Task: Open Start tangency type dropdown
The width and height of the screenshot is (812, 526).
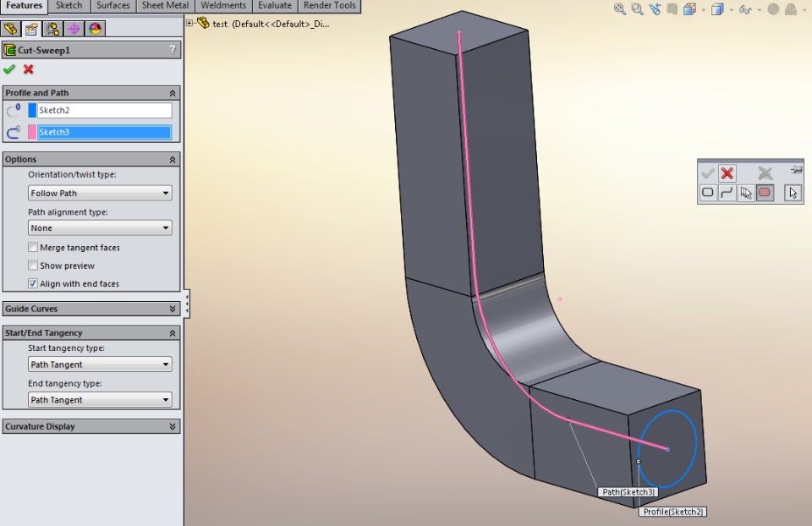Action: point(100,364)
